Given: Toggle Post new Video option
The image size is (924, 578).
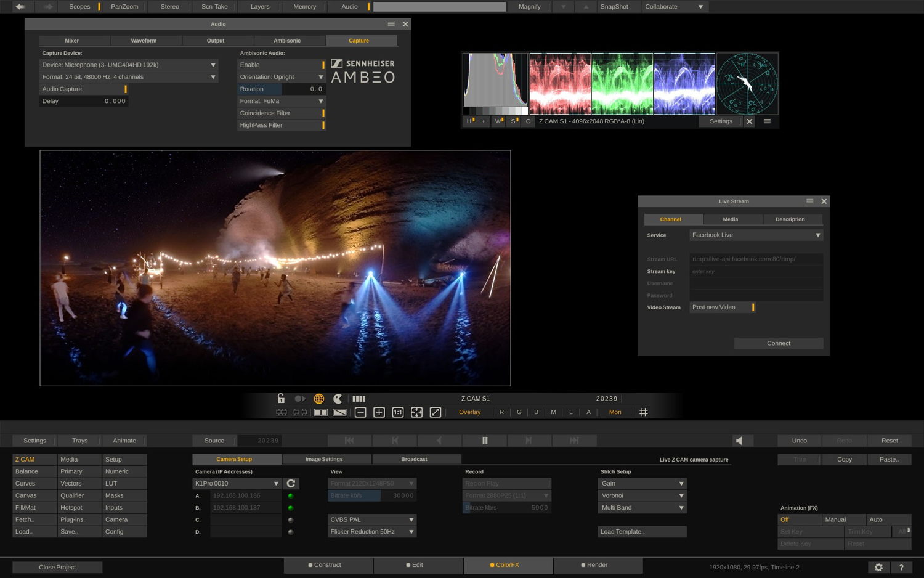Looking at the screenshot, I should pos(723,307).
